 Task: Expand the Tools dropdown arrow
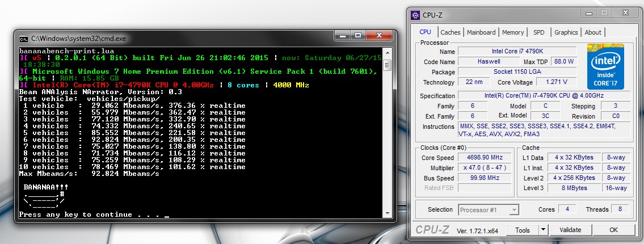pyautogui.click(x=543, y=230)
